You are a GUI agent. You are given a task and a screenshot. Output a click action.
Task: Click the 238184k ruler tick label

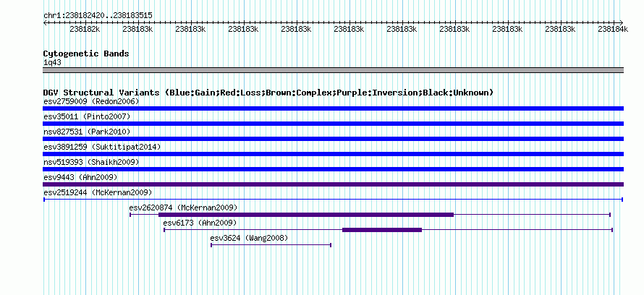(613, 29)
